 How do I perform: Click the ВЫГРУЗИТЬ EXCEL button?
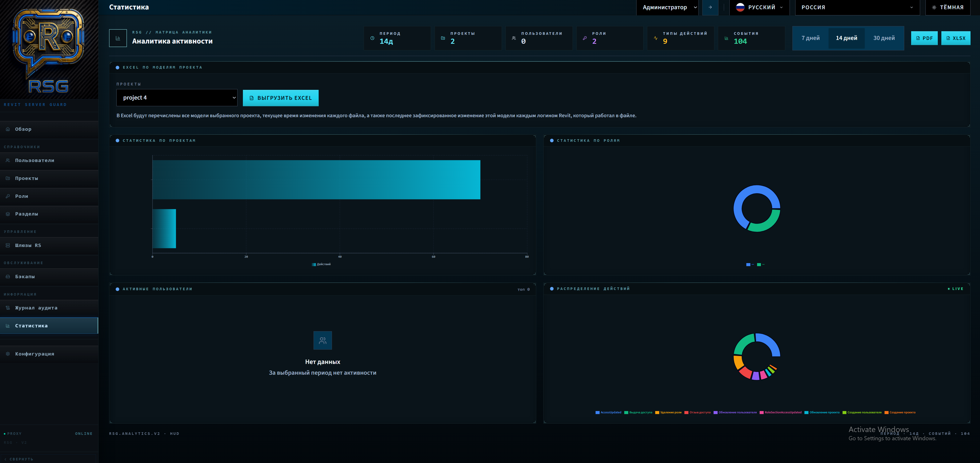pos(280,98)
